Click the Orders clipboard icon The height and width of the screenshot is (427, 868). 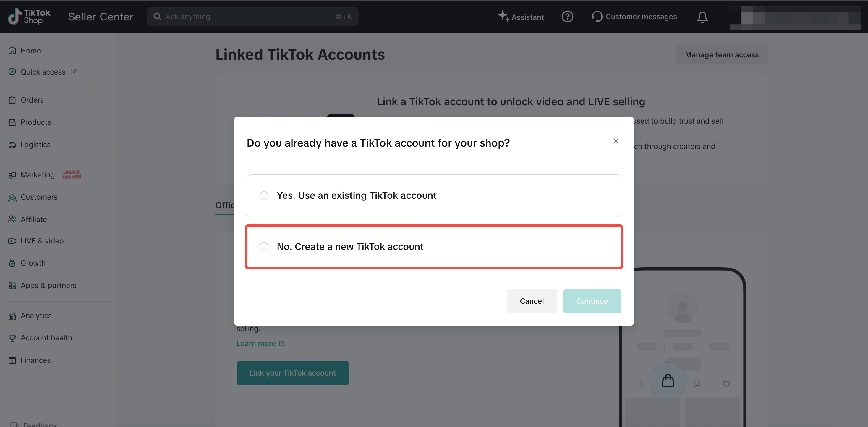pyautogui.click(x=12, y=100)
